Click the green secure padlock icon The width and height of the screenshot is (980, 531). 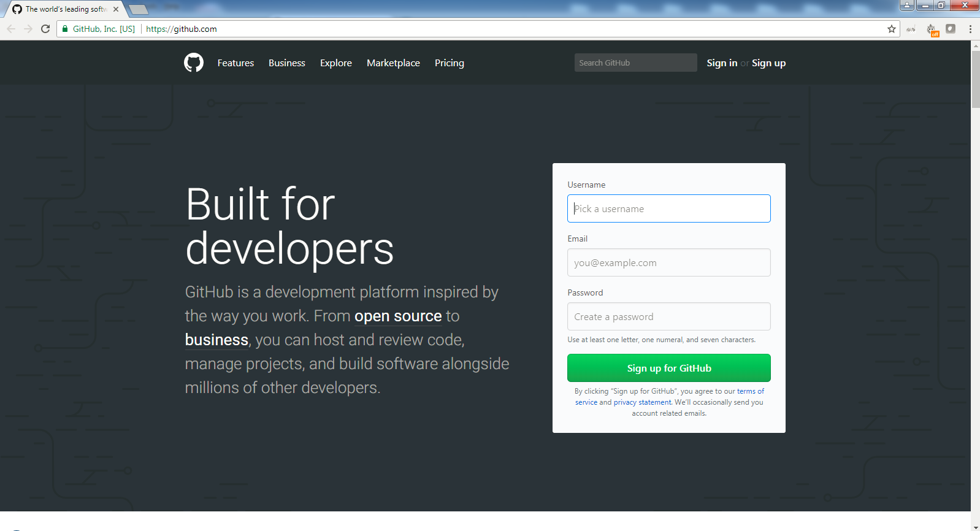[x=65, y=29]
